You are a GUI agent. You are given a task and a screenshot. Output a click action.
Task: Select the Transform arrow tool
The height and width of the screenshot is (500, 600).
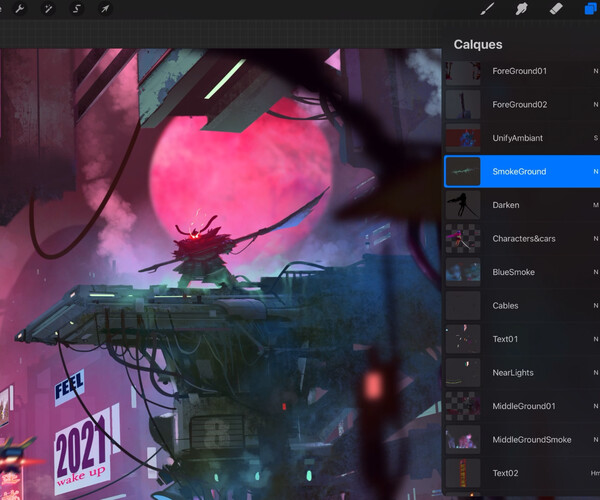tap(104, 8)
